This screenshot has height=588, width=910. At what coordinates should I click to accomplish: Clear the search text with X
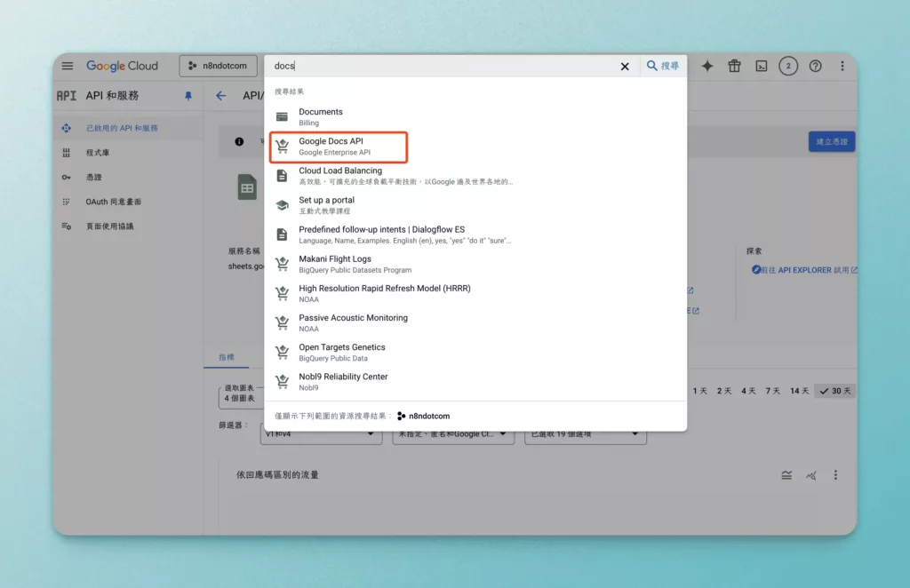click(625, 66)
